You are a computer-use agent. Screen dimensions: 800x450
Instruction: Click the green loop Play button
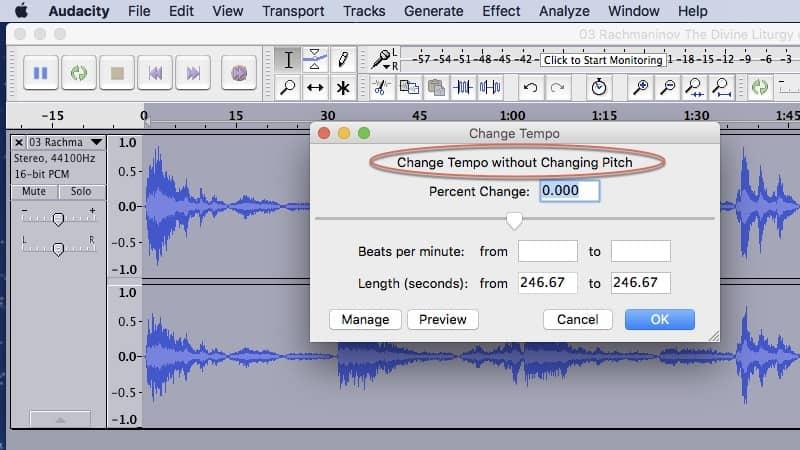click(x=79, y=73)
